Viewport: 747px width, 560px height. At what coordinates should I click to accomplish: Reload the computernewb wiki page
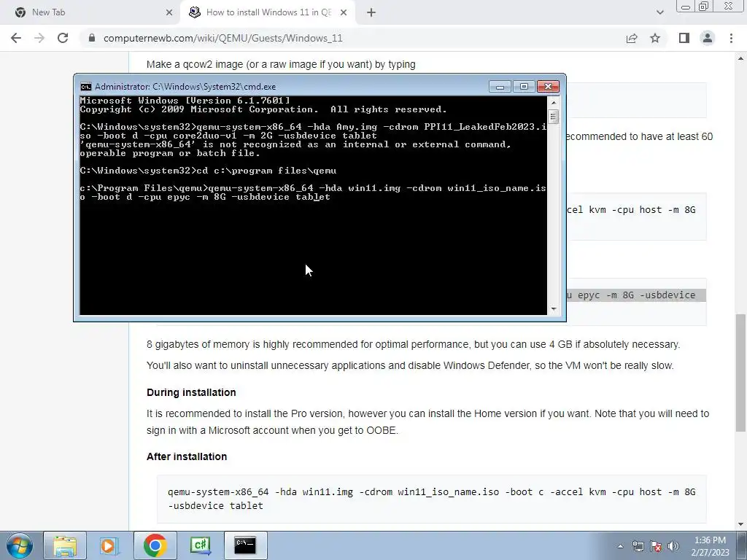63,38
